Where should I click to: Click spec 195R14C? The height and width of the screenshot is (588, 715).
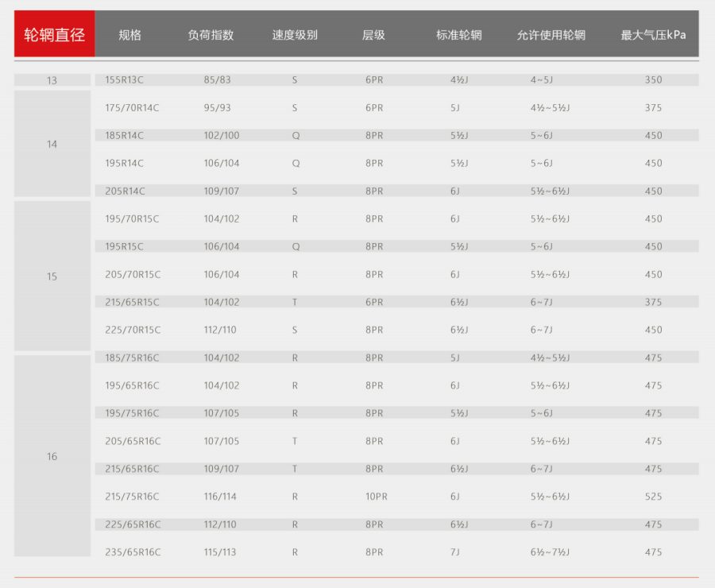click(124, 164)
